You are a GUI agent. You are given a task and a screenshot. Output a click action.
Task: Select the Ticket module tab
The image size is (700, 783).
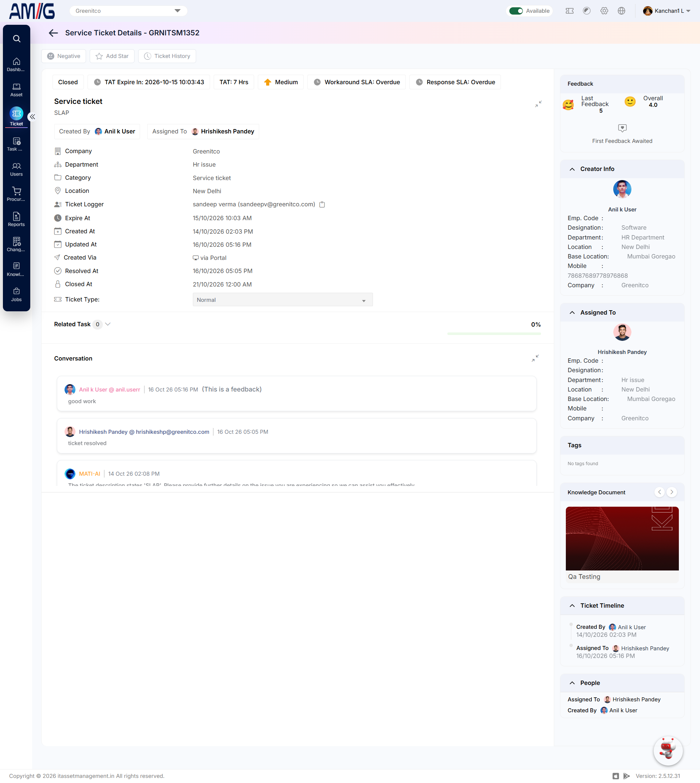click(x=16, y=117)
